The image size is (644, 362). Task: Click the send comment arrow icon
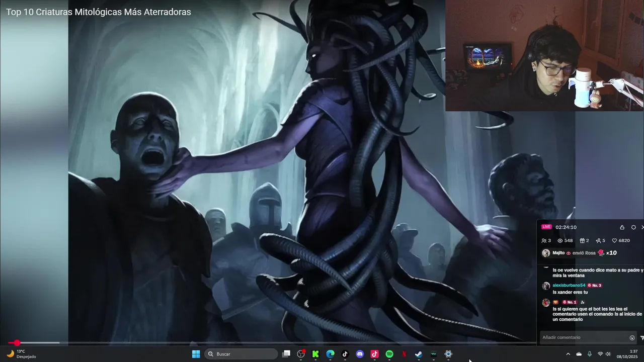642,338
